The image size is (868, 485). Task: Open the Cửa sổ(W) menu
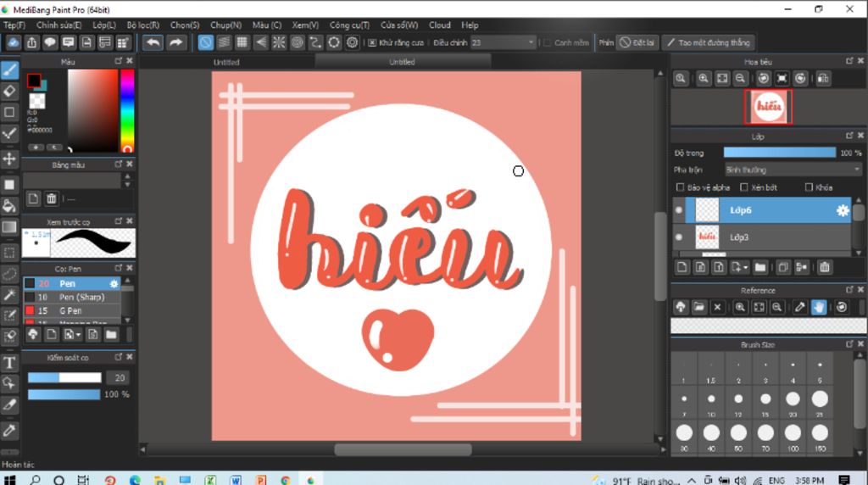click(x=399, y=25)
